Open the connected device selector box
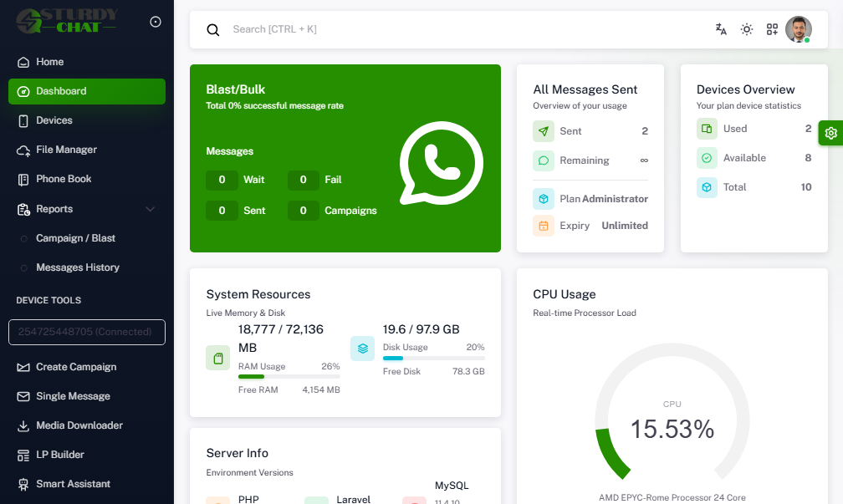Viewport: 843px width, 504px height. click(87, 332)
